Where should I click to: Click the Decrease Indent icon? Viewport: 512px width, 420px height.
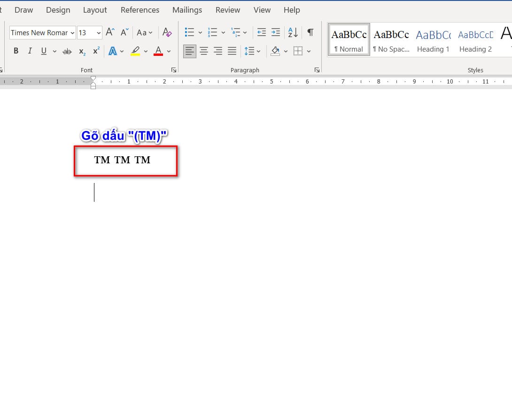tap(262, 32)
